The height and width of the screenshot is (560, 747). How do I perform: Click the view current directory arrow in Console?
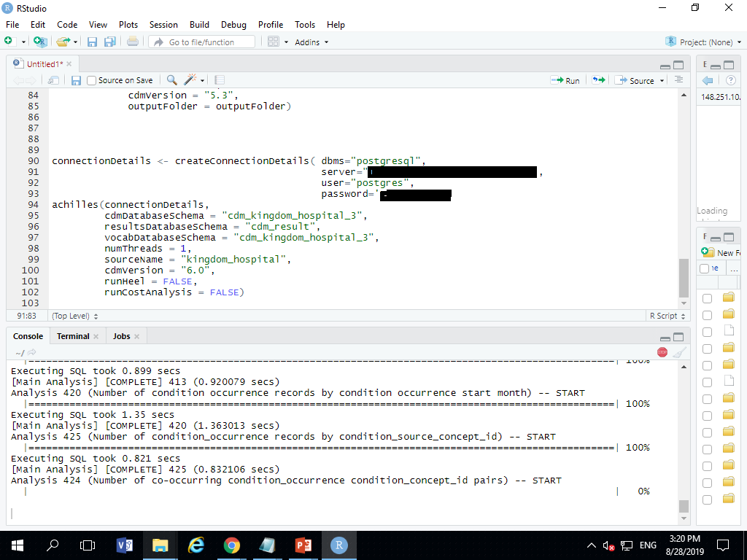tap(32, 352)
